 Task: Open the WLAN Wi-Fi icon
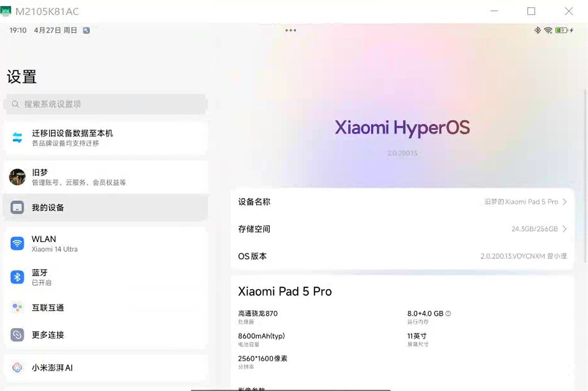17,244
